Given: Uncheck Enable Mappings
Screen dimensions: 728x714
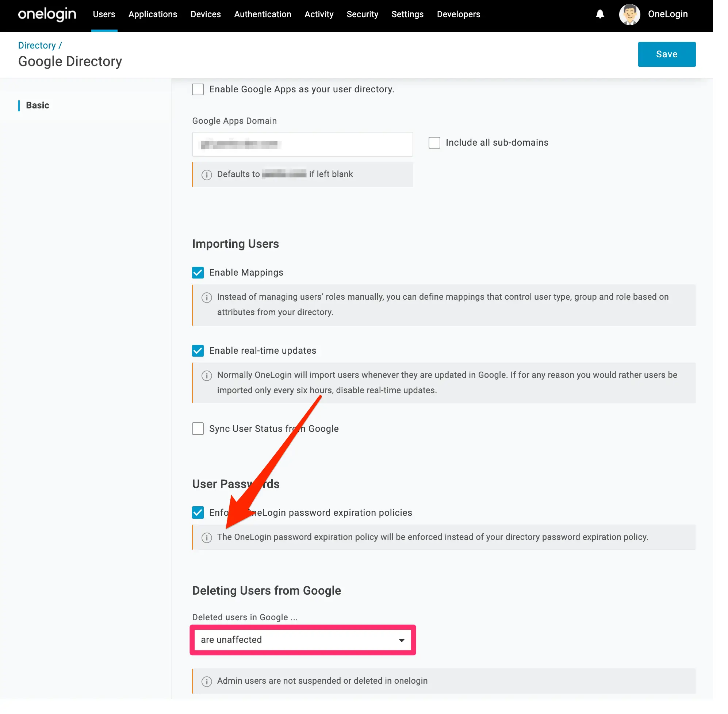Looking at the screenshot, I should pos(198,273).
